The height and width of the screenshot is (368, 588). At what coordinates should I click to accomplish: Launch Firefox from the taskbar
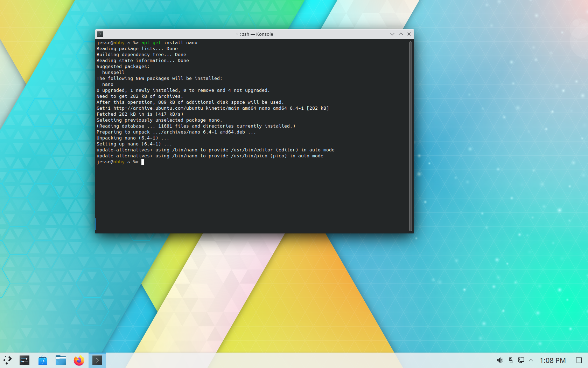[x=79, y=360]
